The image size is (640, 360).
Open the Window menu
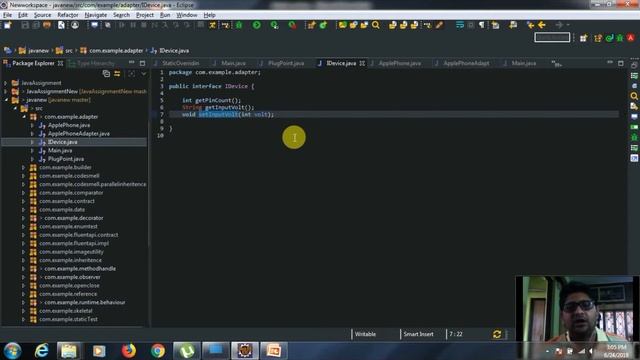[x=187, y=15]
